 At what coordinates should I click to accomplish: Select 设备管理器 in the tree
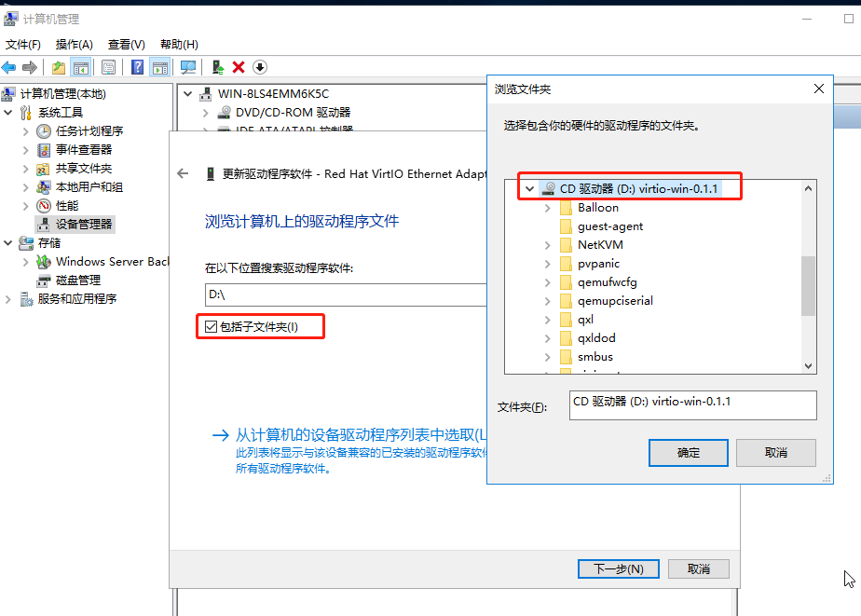(x=84, y=225)
